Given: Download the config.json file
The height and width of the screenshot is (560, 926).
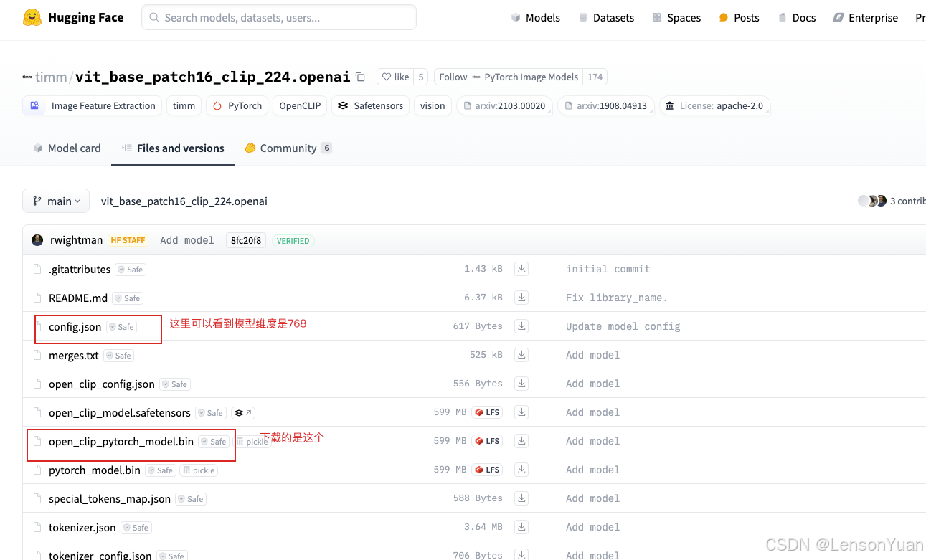Looking at the screenshot, I should [522, 326].
